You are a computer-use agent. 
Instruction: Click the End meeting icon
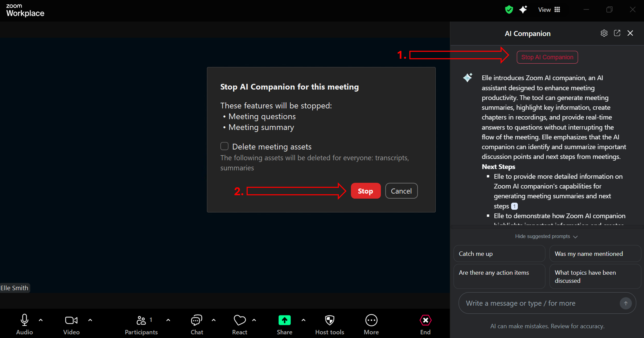click(425, 320)
